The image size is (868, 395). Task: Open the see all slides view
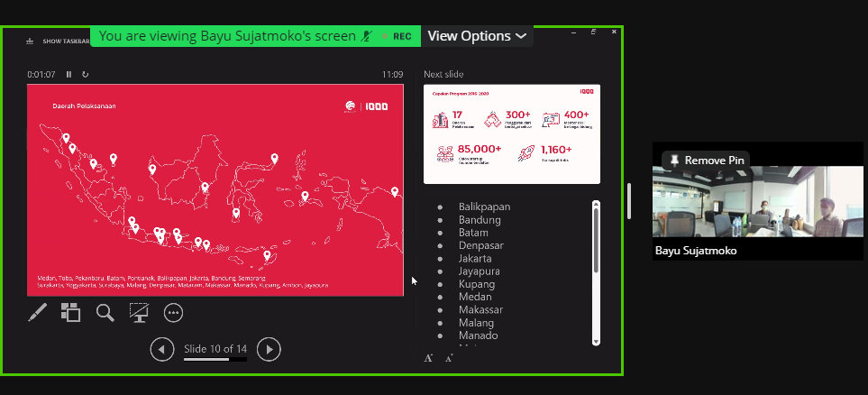(x=70, y=313)
